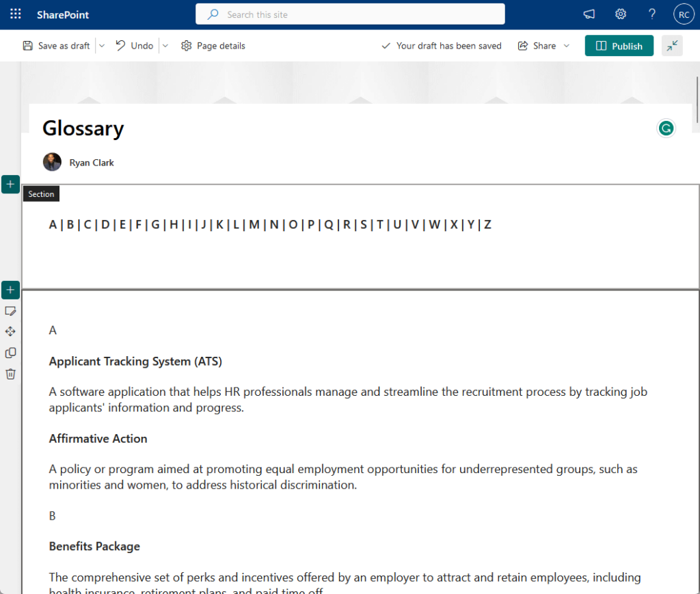
Task: Click the Benefits Package heading
Action: coord(94,546)
